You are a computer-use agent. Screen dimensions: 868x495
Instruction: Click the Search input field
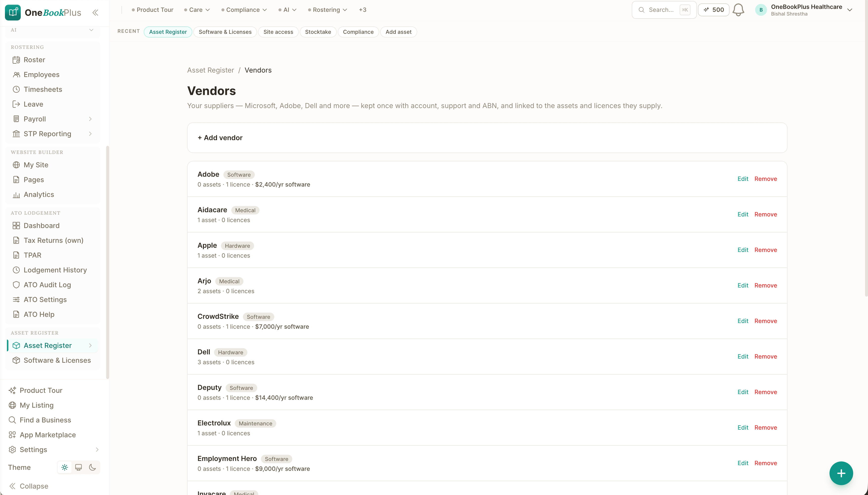[x=664, y=10]
